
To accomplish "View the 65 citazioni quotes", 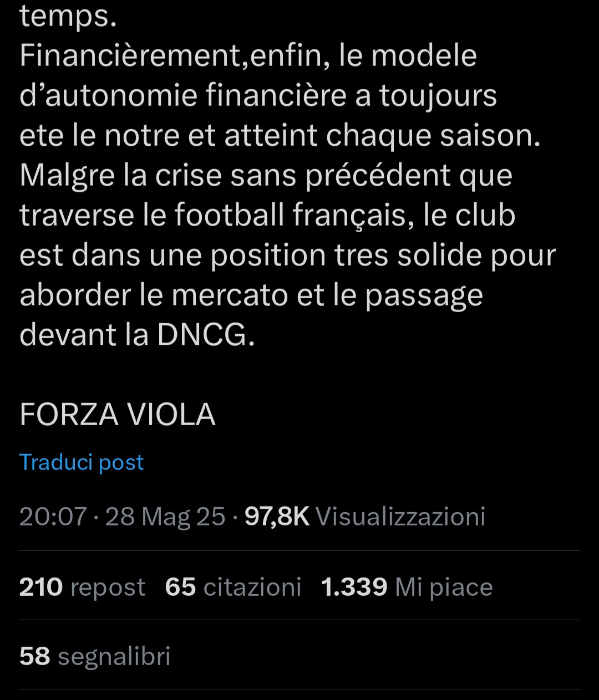I will 233,587.
